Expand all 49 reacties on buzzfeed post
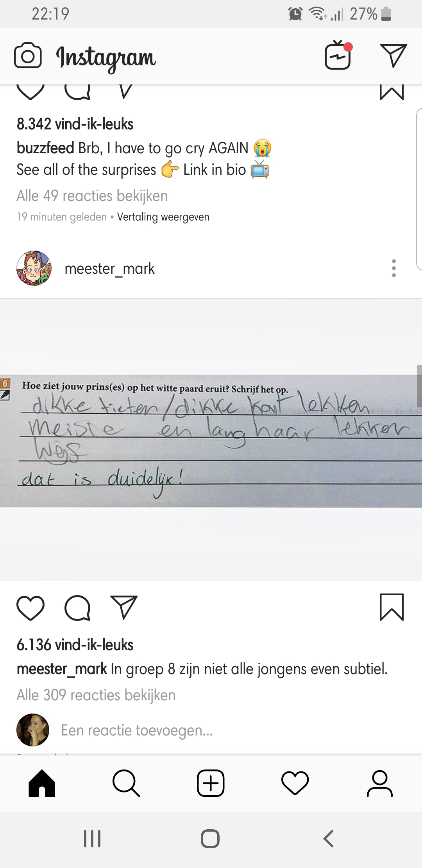422x868 pixels. (x=92, y=196)
